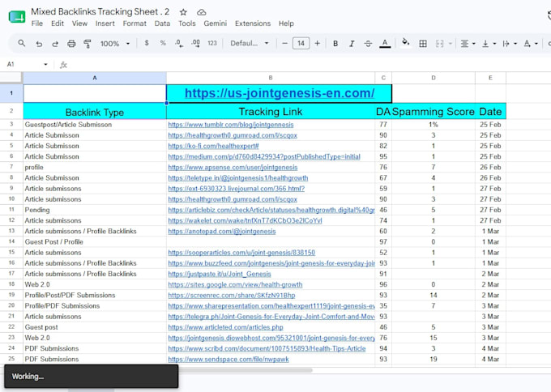The height and width of the screenshot is (392, 551).
Task: Open the fill color picker
Action: pyautogui.click(x=405, y=42)
